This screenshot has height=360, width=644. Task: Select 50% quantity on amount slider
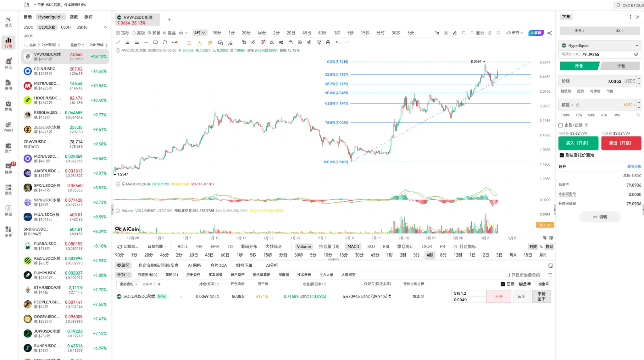(x=591, y=115)
